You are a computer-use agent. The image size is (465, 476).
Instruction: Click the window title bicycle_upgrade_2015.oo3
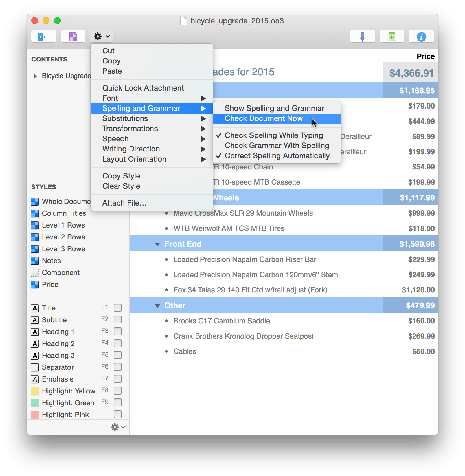coord(237,21)
